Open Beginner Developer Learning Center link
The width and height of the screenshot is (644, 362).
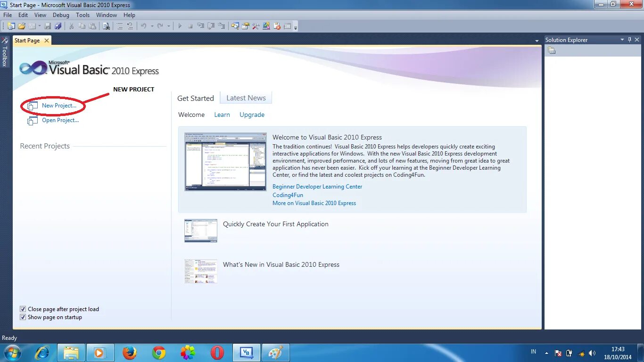[x=317, y=187]
